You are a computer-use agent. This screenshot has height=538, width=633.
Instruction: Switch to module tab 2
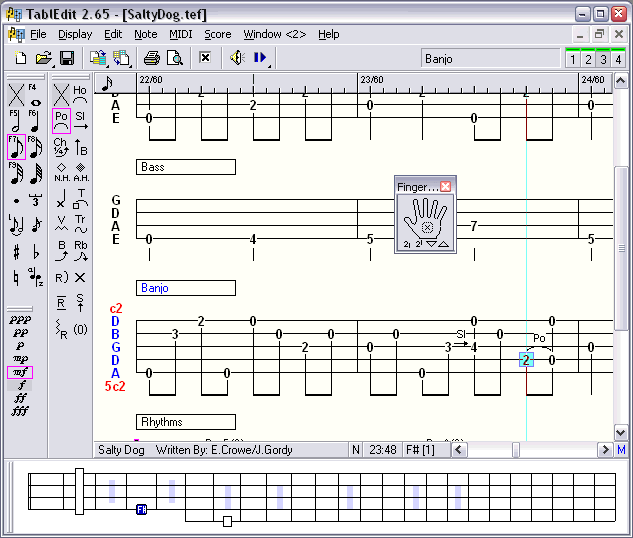[588, 59]
